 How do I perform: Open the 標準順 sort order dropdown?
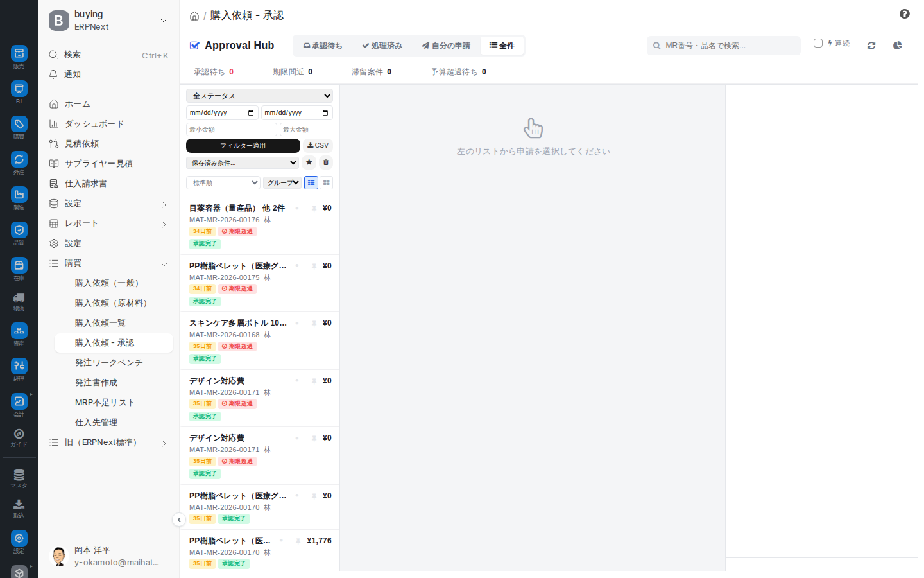[x=223, y=183]
